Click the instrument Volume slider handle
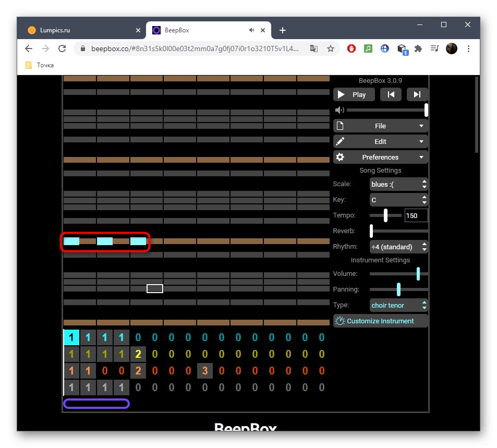The height and width of the screenshot is (448, 497). tap(418, 274)
